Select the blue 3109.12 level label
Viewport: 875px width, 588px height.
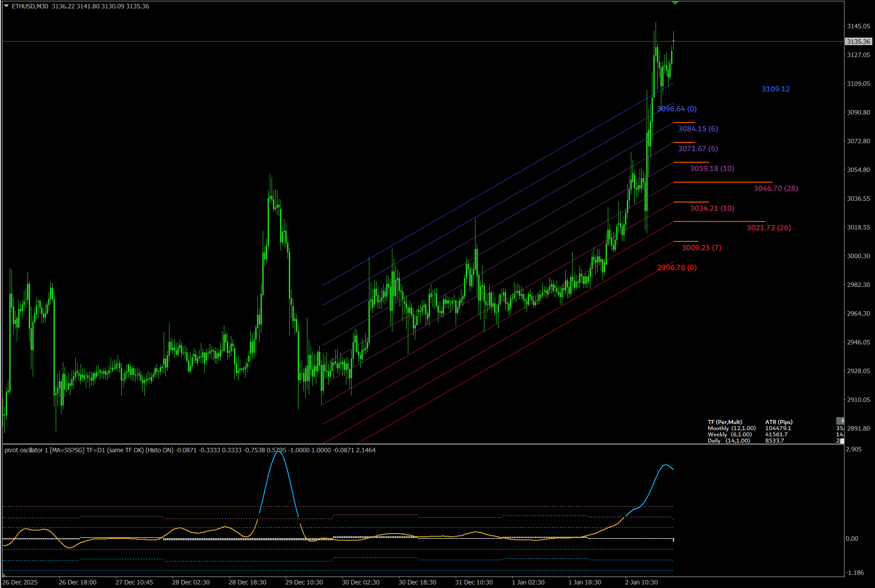(x=775, y=89)
